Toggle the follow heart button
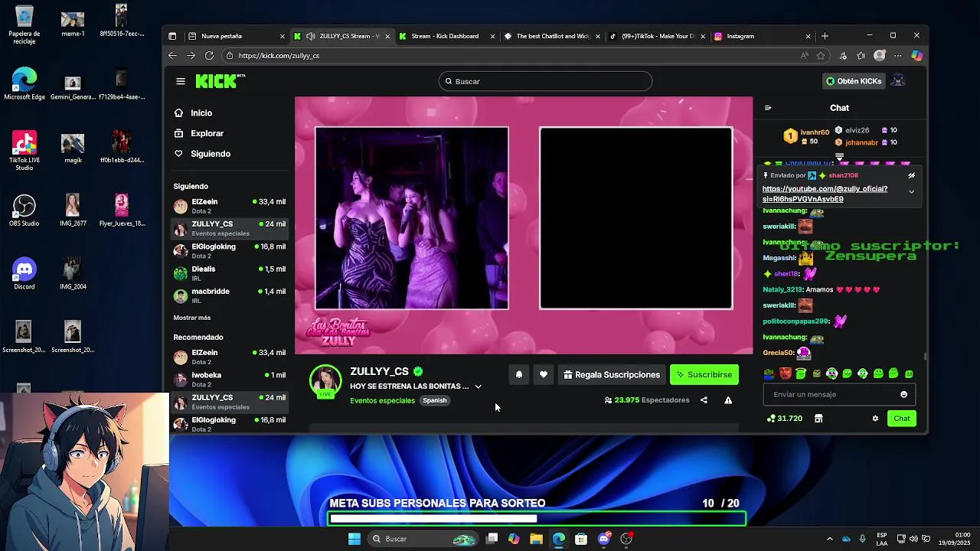The image size is (980, 551). [x=544, y=374]
